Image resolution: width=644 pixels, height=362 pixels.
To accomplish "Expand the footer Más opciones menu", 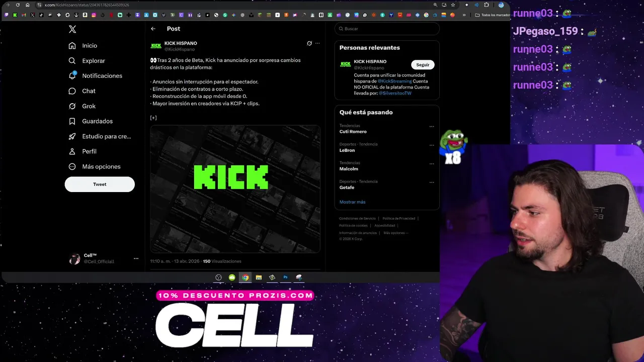I will [395, 233].
